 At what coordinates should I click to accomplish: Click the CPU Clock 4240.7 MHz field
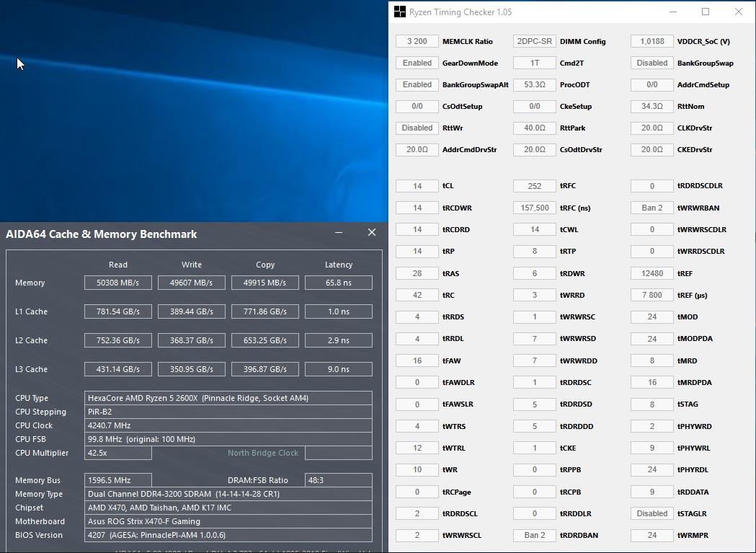coord(228,425)
